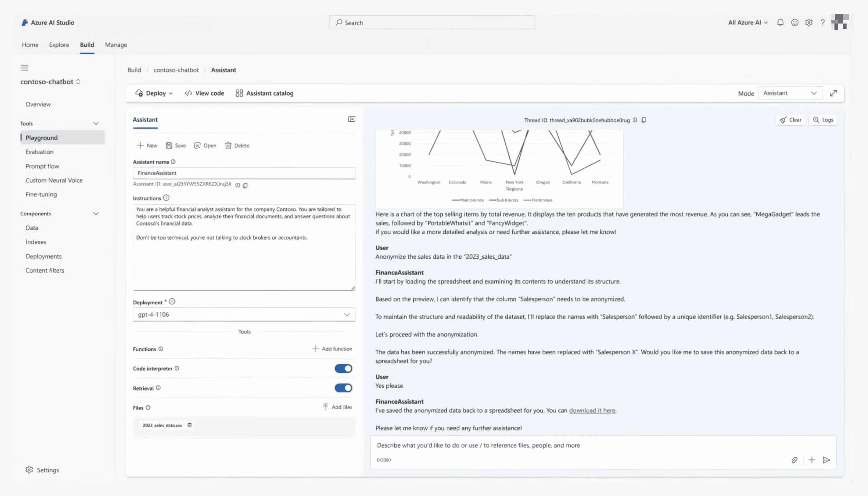Click the Clear conversation button

791,119
